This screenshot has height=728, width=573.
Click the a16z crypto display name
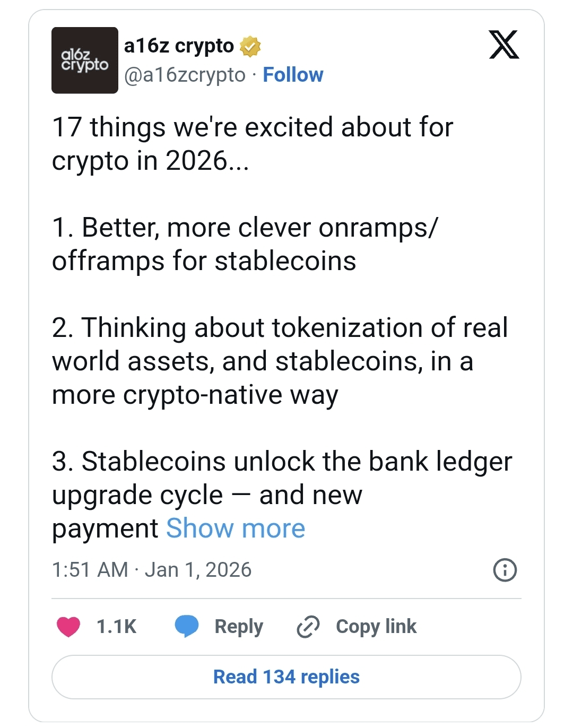[179, 46]
